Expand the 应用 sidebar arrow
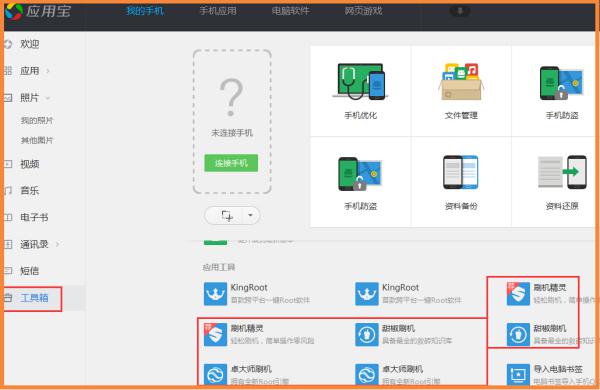The image size is (600, 390). 48,71
